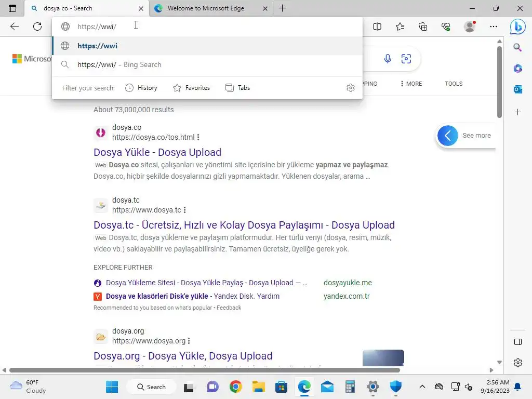This screenshot has height=399, width=532.
Task: Open visual search camera icon
Action: pyautogui.click(x=406, y=59)
